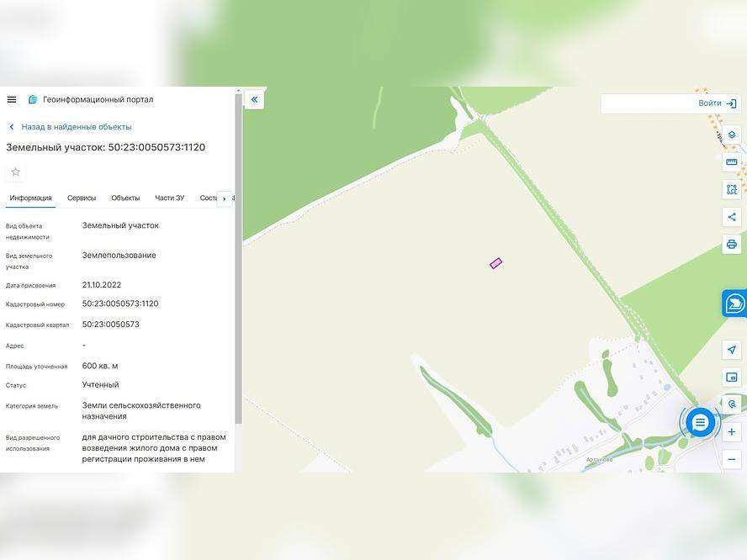Center map on my location
Viewport: 747px width, 560px height.
point(731,350)
